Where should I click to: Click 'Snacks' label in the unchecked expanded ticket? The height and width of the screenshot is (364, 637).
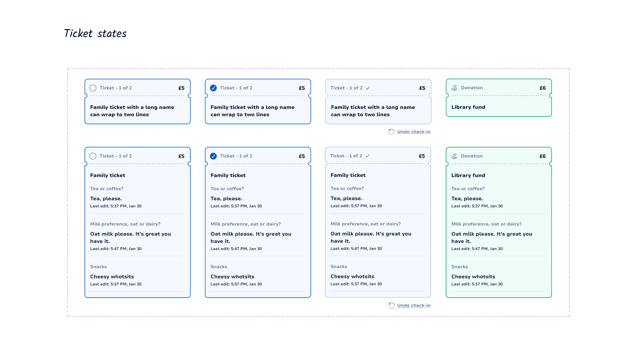pos(98,267)
